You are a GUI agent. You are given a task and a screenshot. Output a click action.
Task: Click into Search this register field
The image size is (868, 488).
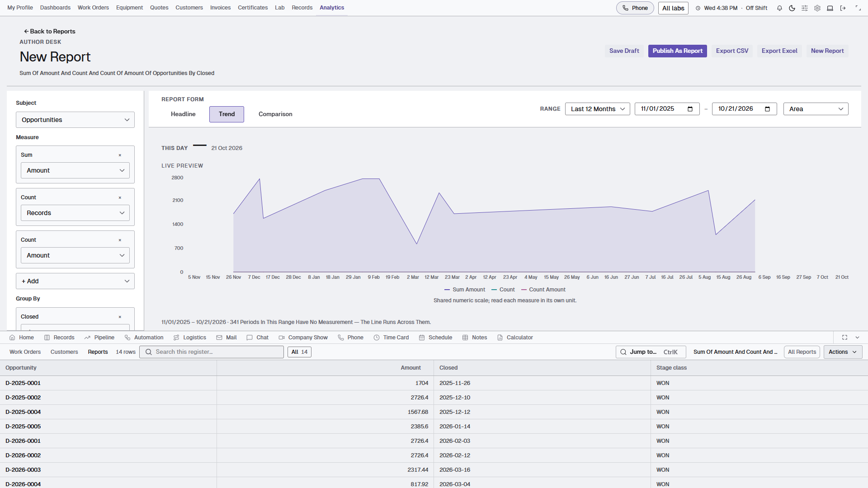point(212,352)
